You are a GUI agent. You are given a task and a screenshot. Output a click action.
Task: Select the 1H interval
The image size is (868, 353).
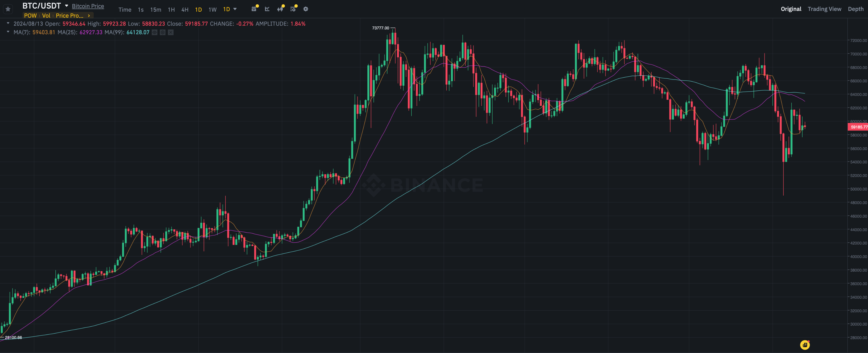[171, 10]
